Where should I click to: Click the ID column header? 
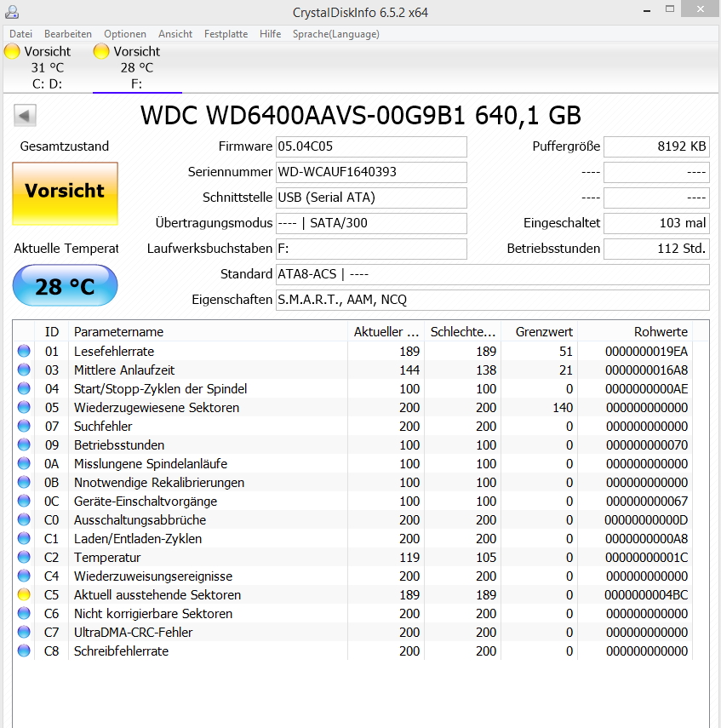[x=52, y=331]
